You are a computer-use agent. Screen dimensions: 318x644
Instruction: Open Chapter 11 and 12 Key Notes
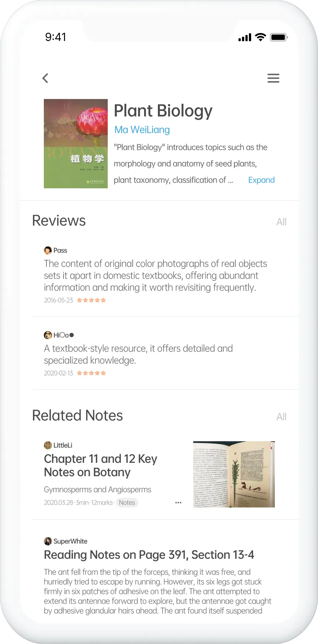[x=100, y=465]
